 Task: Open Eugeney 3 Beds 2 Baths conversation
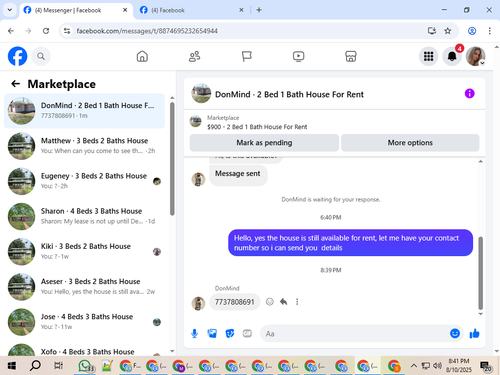pyautogui.click(x=84, y=181)
